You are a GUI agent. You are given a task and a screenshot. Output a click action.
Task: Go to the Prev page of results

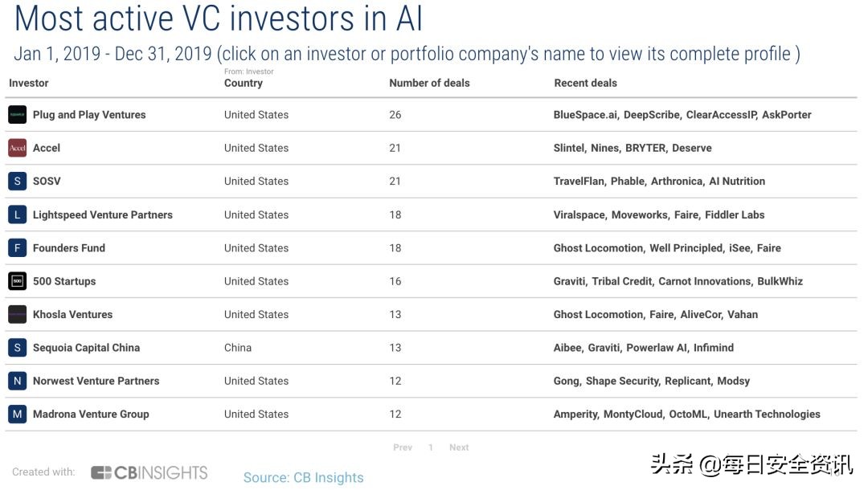[x=403, y=447]
